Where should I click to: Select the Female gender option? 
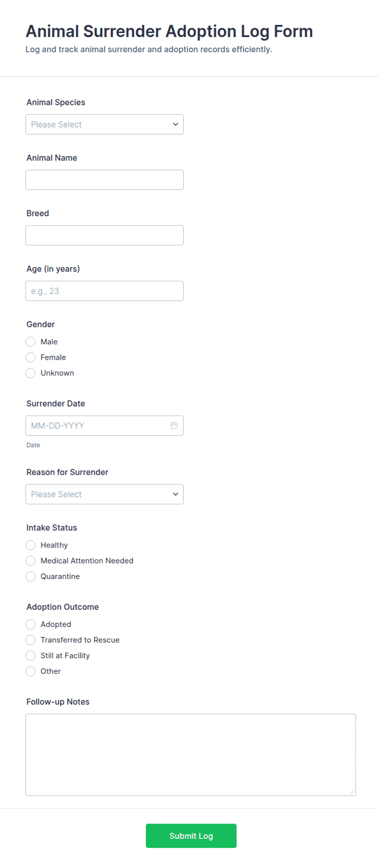(x=30, y=357)
